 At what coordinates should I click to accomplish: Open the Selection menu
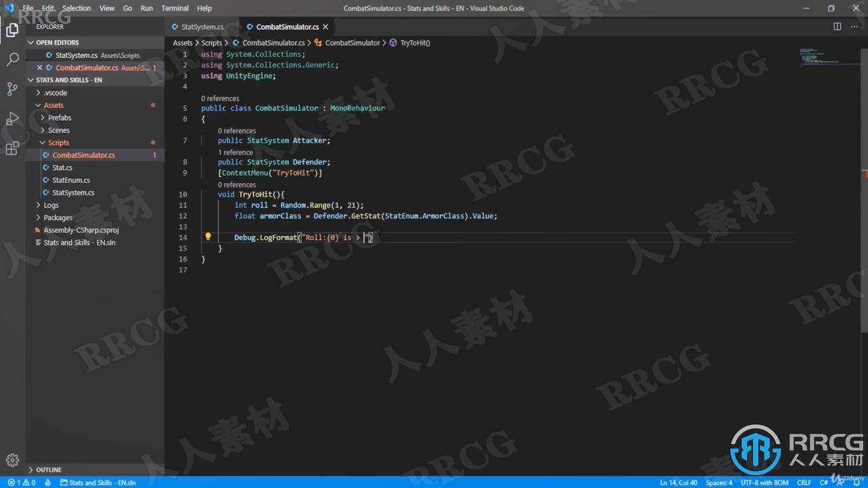click(x=77, y=8)
